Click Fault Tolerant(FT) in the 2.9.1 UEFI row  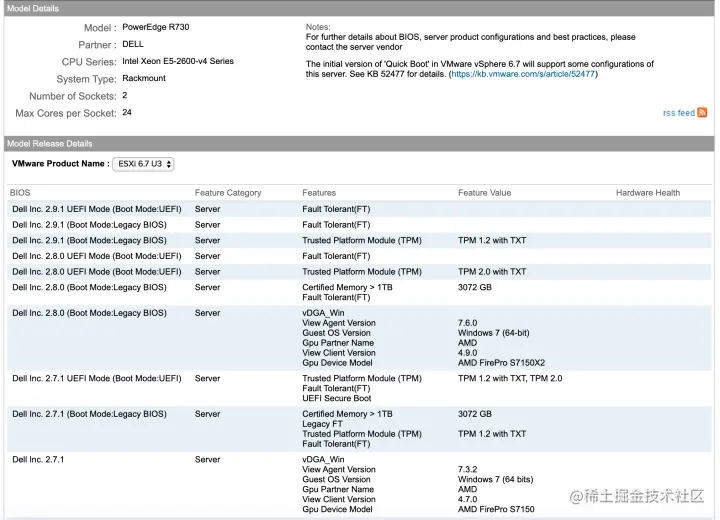pyautogui.click(x=336, y=209)
